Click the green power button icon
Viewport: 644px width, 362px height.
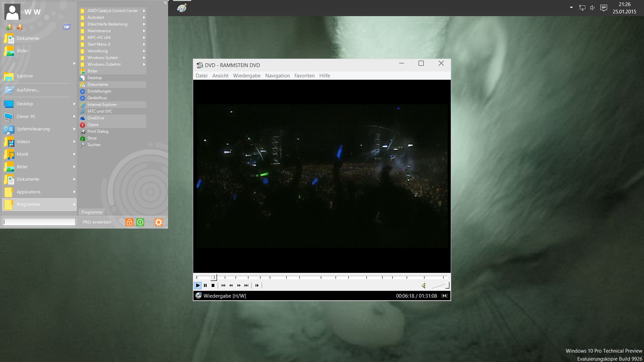coord(140,222)
